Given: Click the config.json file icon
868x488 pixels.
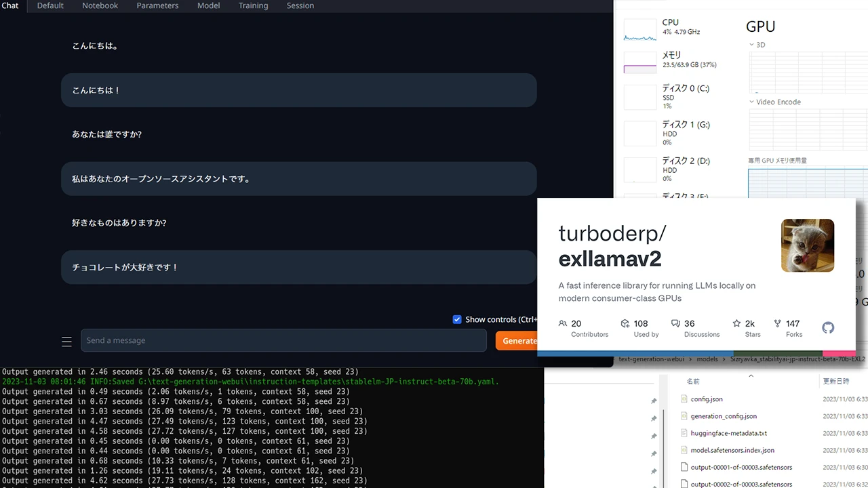Looking at the screenshot, I should click(x=684, y=399).
